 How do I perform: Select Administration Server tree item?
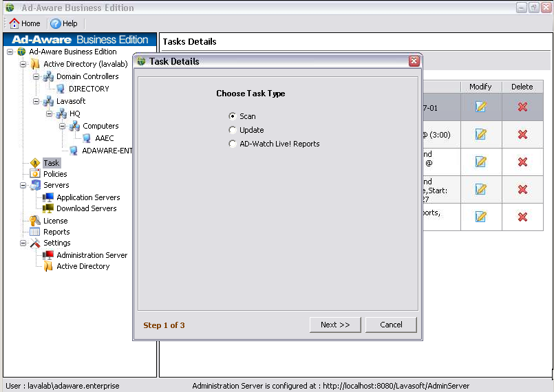92,255
